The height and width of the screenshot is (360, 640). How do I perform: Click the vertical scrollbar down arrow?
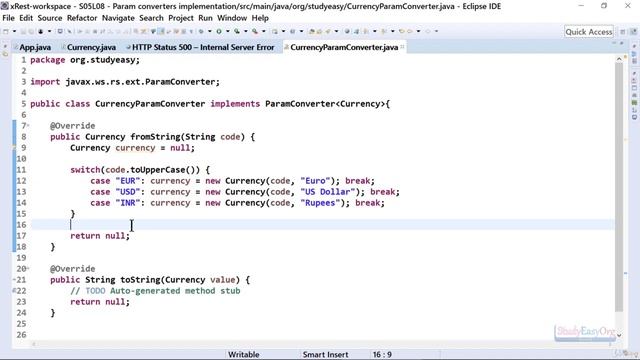point(619,335)
